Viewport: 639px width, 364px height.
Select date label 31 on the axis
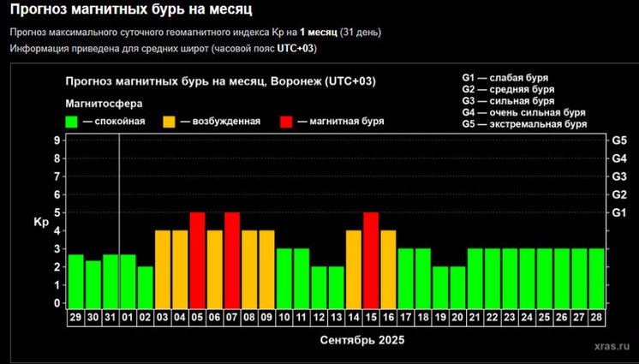pyautogui.click(x=110, y=318)
